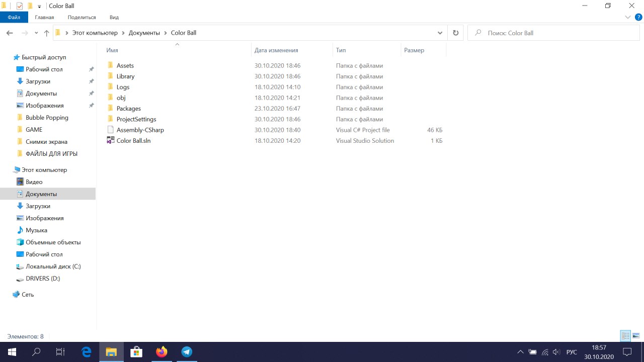Select the Color Ball.sln Visual Studio icon
Viewport: 644px width, 362px height.
111,141
